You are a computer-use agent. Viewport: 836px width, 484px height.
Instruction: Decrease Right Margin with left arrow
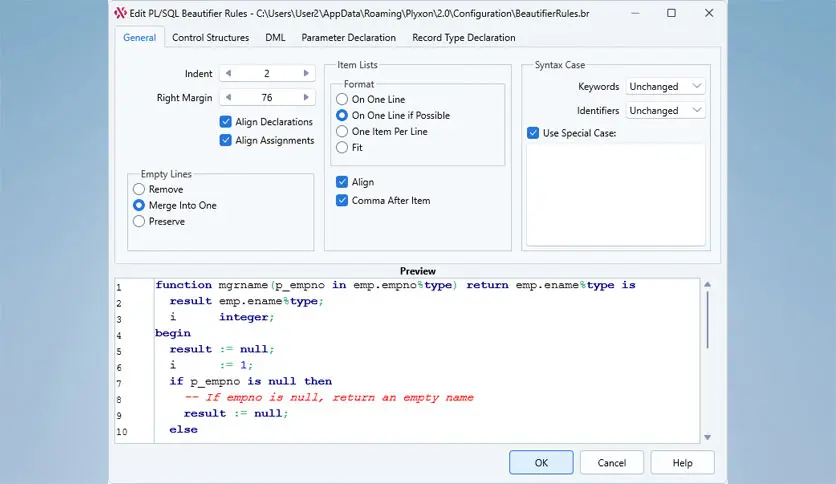[x=228, y=98]
